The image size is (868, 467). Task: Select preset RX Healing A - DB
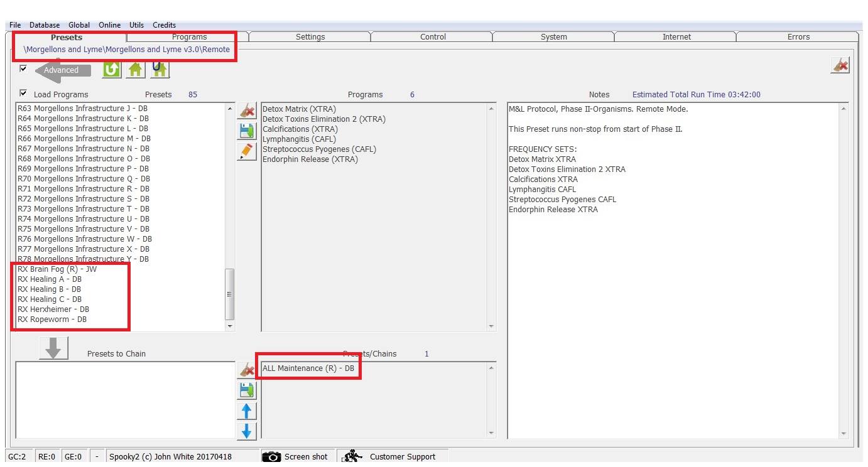tap(50, 279)
